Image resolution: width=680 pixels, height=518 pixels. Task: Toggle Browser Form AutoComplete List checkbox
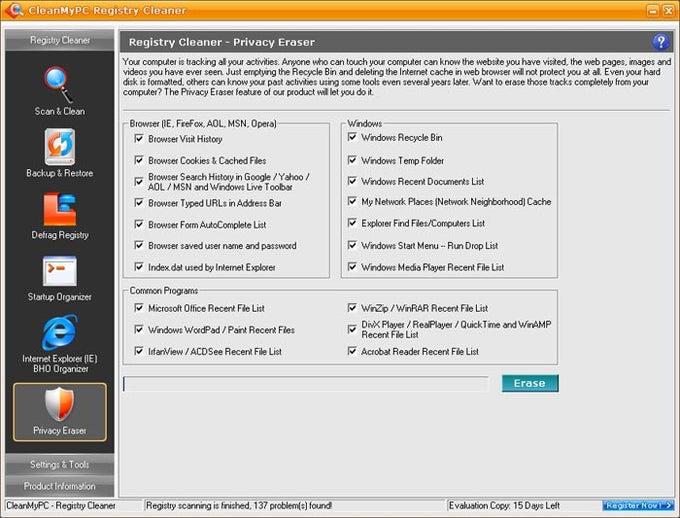point(139,224)
